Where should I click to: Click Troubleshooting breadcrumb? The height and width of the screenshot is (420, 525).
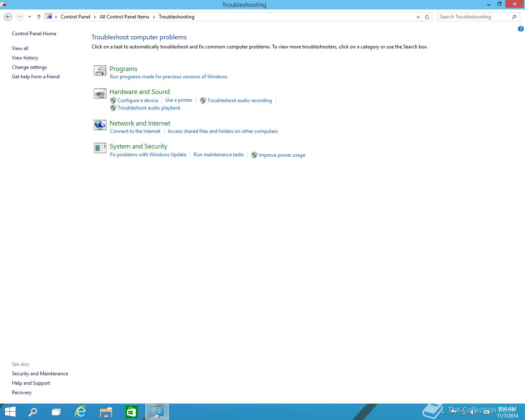[x=176, y=17]
